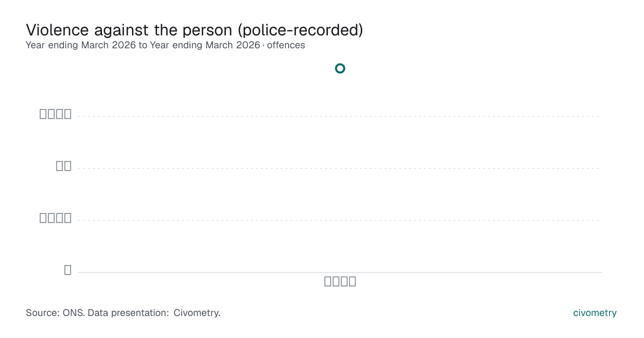Click the second-from-top y-axis tick label
Image resolution: width=644 pixels, height=338 pixels.
click(63, 166)
